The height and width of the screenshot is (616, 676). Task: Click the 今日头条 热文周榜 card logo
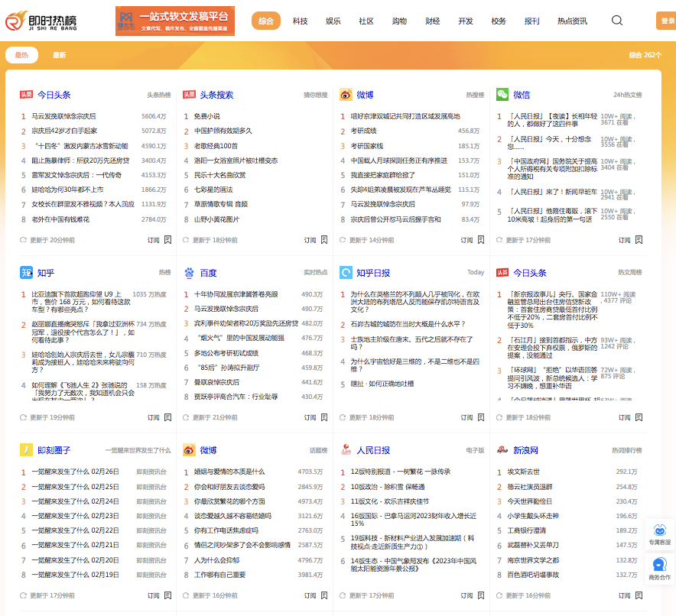502,272
